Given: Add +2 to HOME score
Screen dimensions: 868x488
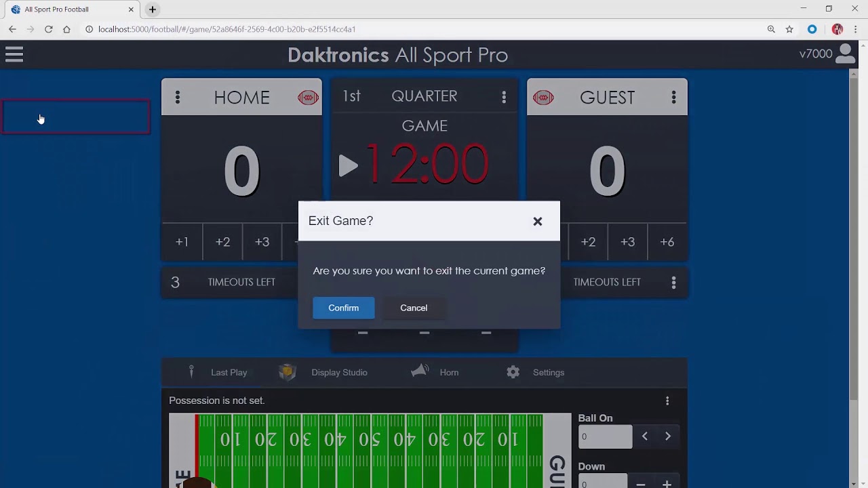Looking at the screenshot, I should (x=222, y=242).
